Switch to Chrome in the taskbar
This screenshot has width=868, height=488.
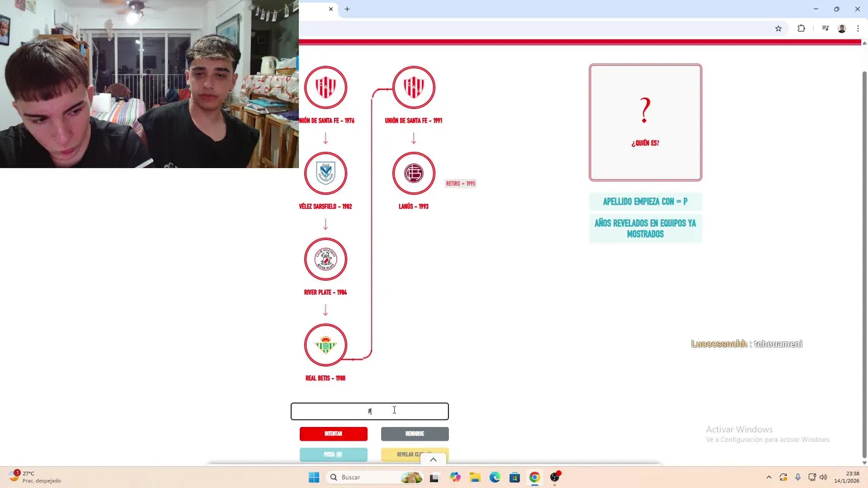tap(534, 477)
